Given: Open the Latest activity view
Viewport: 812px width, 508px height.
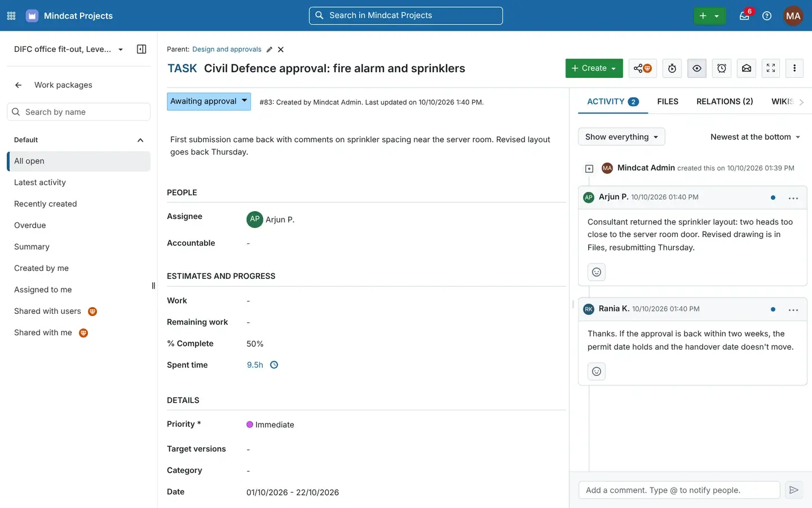Looking at the screenshot, I should point(79,182).
